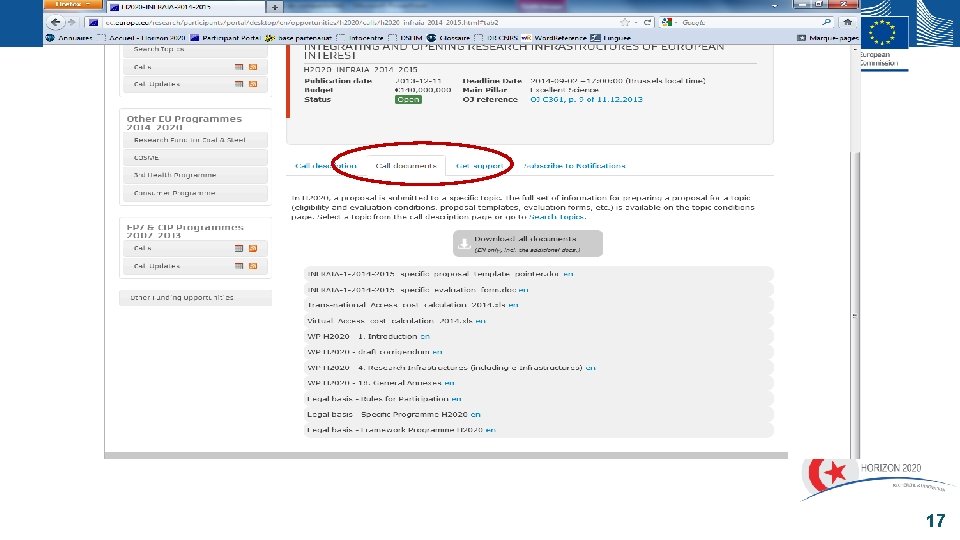
Task: Switch to the Call description tab
Action: tap(326, 166)
